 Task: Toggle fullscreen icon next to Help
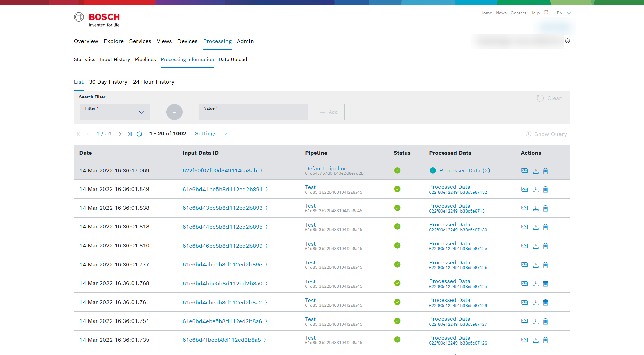tap(546, 13)
